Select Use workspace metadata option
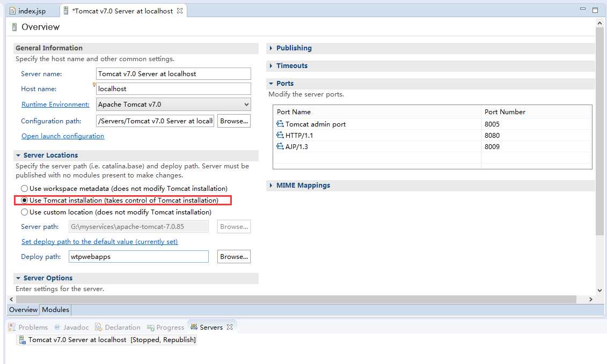 point(24,188)
